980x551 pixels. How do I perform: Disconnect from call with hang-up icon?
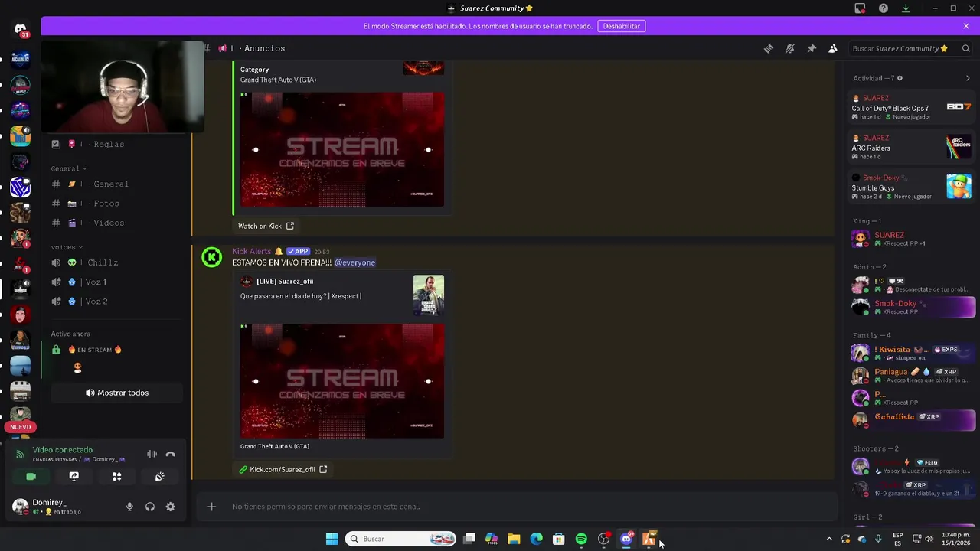[x=171, y=454]
